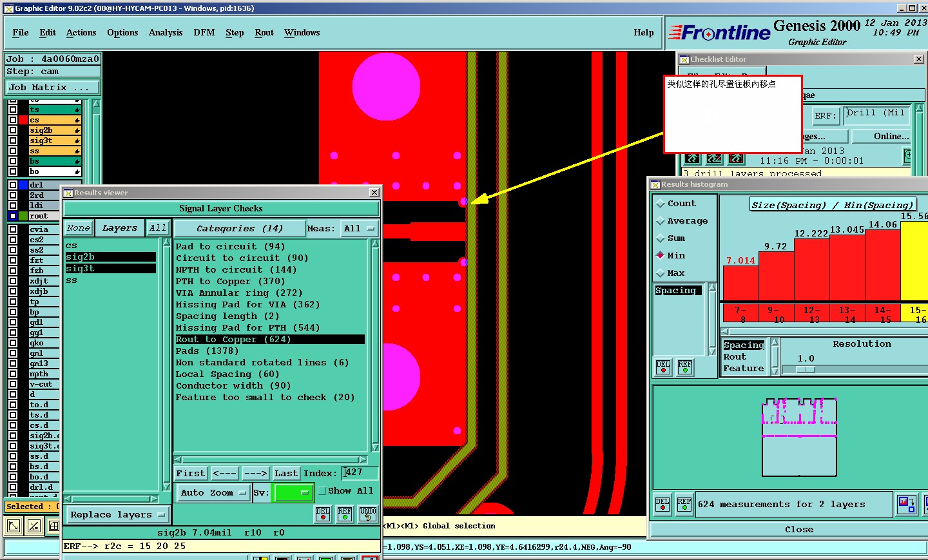Click DEL icon beside 624 measurements text
The height and width of the screenshot is (560, 928).
point(662,505)
